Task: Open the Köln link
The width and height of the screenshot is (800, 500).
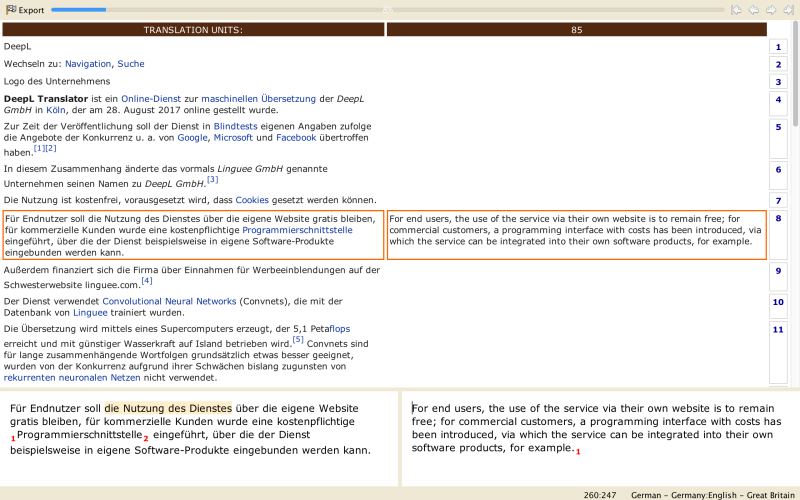Action: tap(56, 110)
